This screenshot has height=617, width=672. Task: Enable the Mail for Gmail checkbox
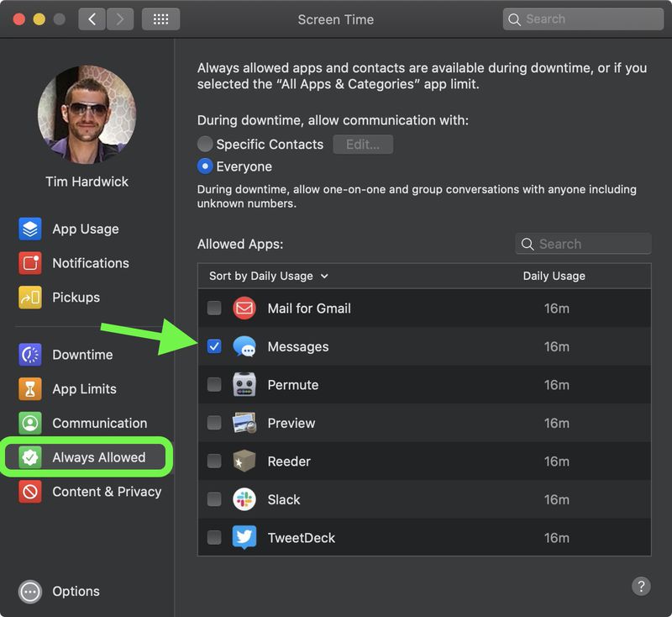tap(214, 308)
